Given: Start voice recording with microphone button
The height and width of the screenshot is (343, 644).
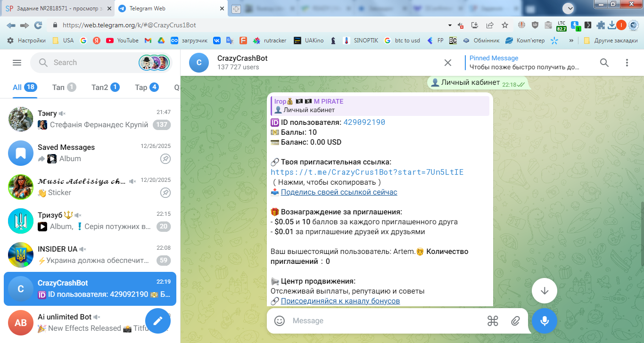Looking at the screenshot, I should pyautogui.click(x=545, y=321).
